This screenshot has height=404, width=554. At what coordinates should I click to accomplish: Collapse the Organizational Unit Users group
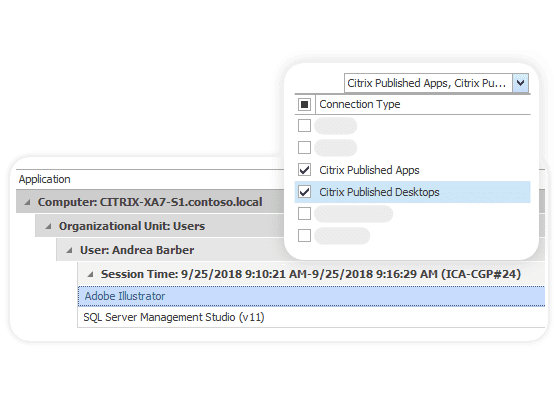(x=48, y=227)
